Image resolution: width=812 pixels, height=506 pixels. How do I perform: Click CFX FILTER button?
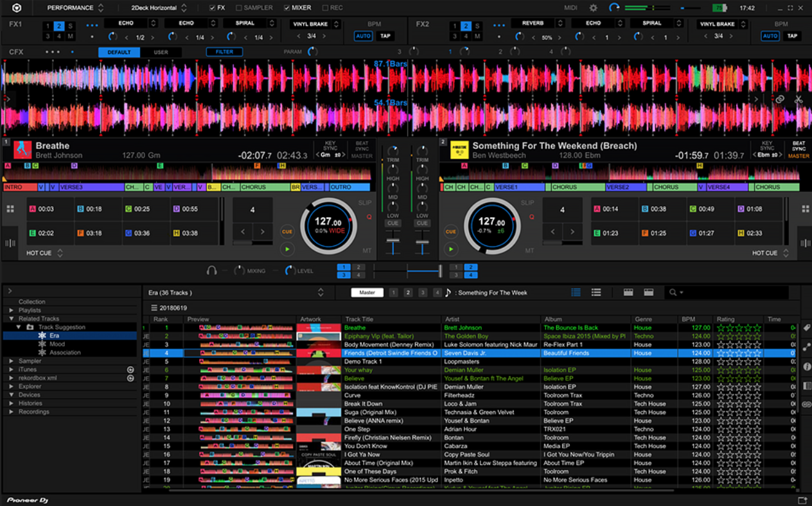coord(224,52)
